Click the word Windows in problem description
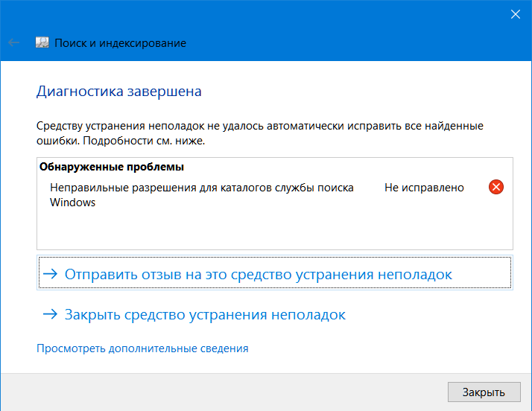This screenshot has width=532, height=411. point(72,203)
